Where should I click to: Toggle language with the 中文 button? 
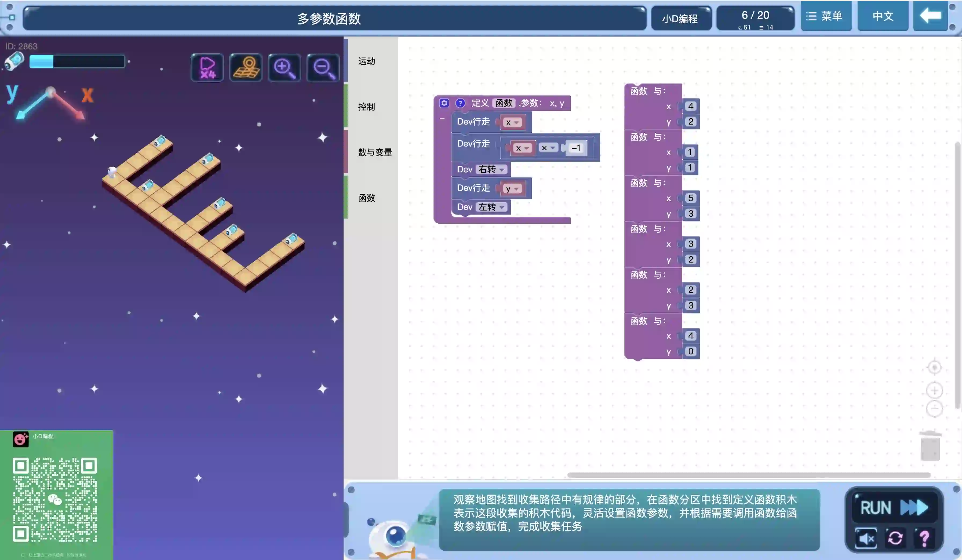tap(883, 16)
